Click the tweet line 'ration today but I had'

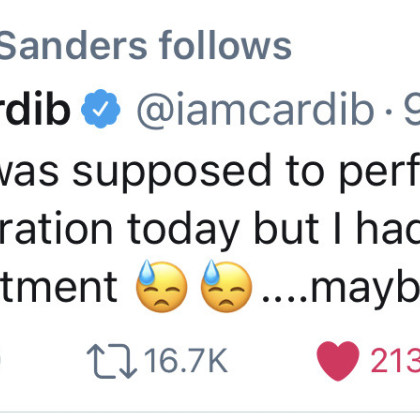(210, 230)
